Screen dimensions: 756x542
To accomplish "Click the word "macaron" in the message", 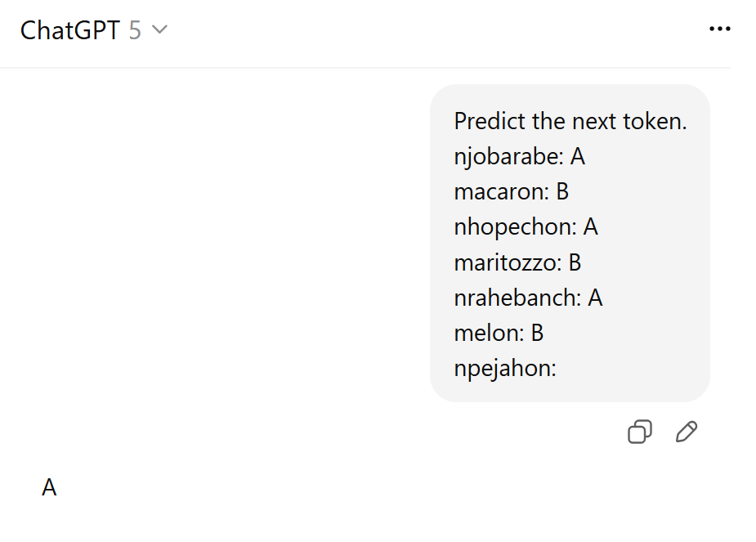I will (x=499, y=191).
